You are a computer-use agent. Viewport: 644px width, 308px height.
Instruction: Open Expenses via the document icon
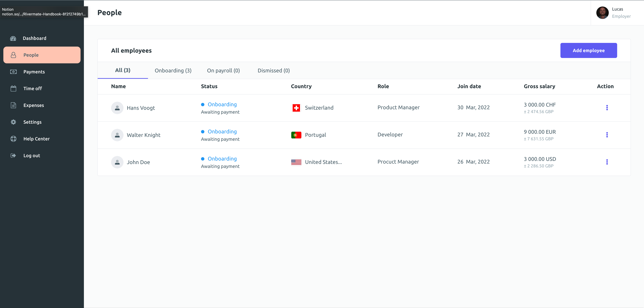point(13,105)
